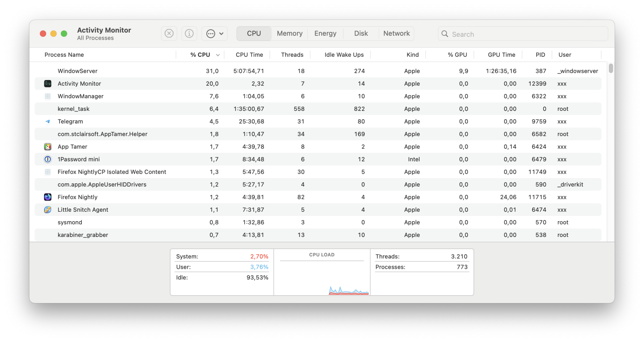Screen dimensions: 644x342
Task: Select the Telegram process name
Action: (x=70, y=122)
